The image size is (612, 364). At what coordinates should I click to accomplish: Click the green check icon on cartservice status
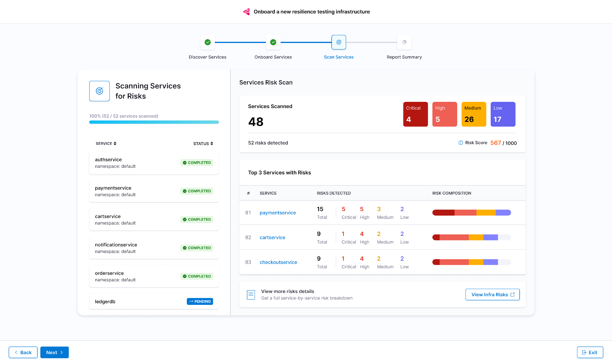click(x=185, y=219)
